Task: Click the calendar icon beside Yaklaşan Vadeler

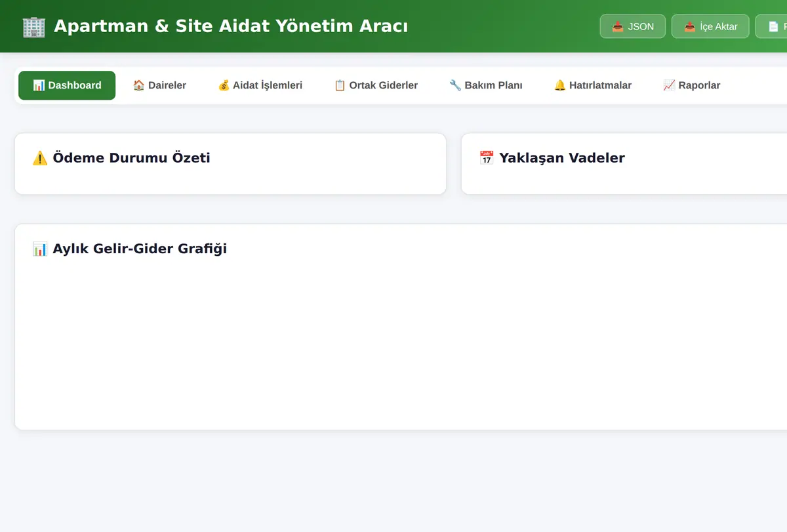Action: [x=487, y=158]
